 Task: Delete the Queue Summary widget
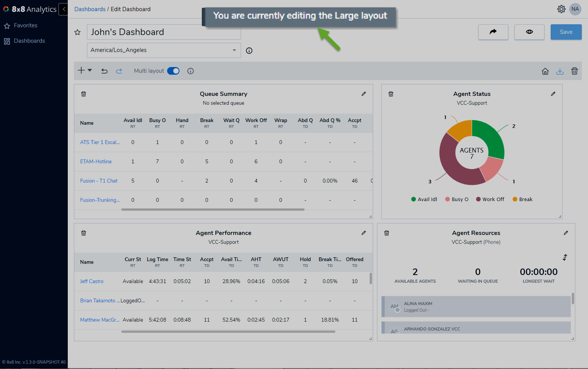(84, 94)
